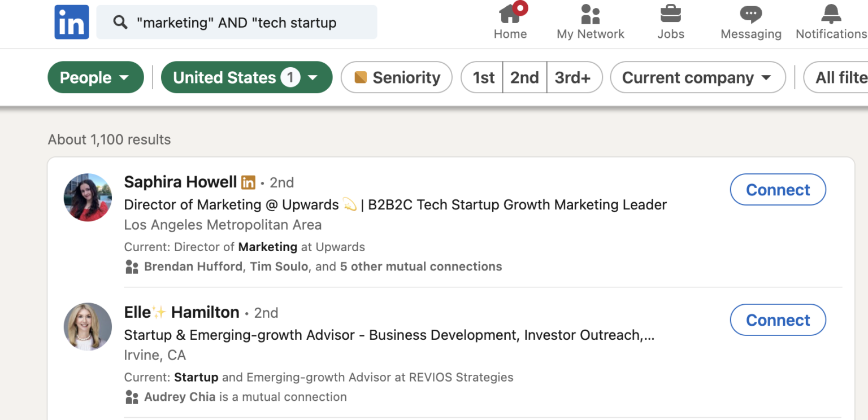Open the Seniority filter
The width and height of the screenshot is (868, 420).
point(396,77)
